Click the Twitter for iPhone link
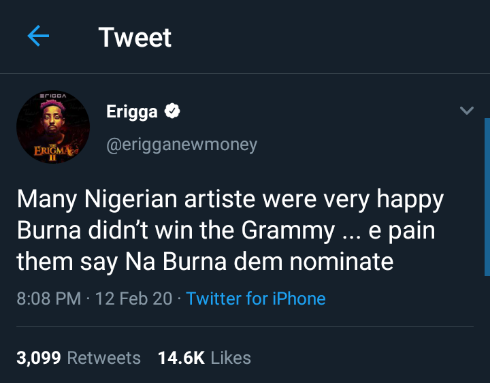Image resolution: width=490 pixels, height=383 pixels. 256,298
